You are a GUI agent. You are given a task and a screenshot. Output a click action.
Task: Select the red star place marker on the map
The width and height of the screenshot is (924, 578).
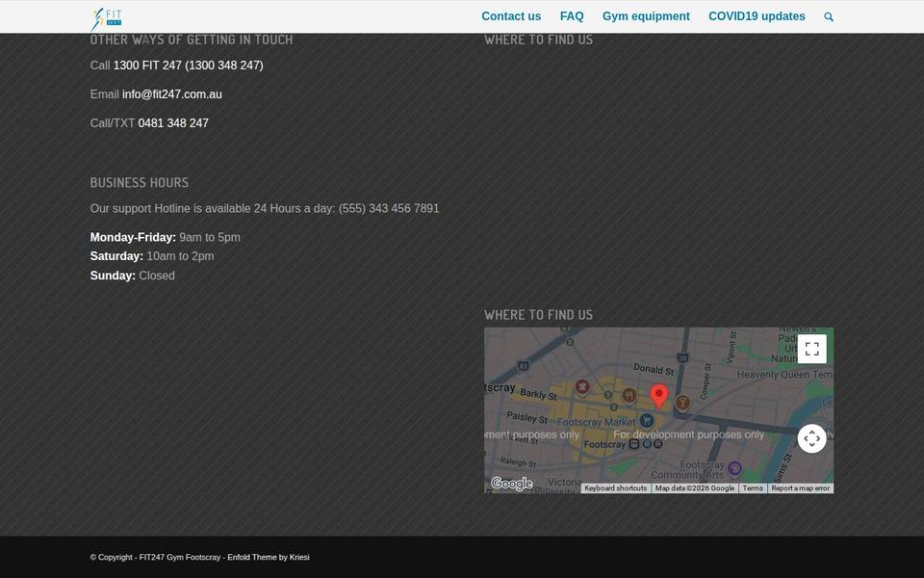click(x=583, y=387)
